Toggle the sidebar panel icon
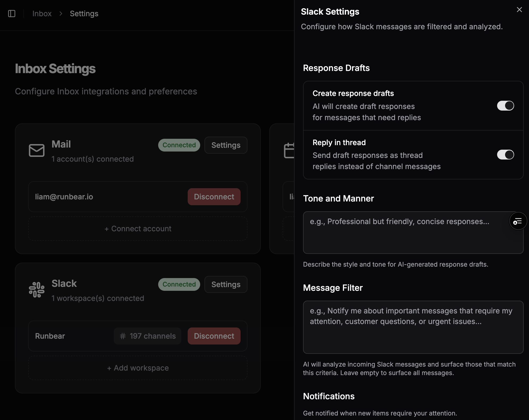Screen dimensions: 529x420 pyautogui.click(x=12, y=14)
